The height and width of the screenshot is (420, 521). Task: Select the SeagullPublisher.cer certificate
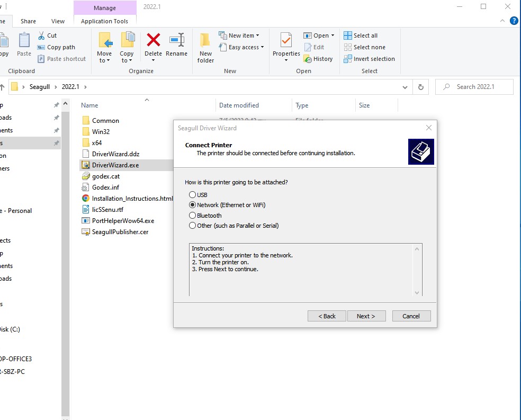click(115, 232)
